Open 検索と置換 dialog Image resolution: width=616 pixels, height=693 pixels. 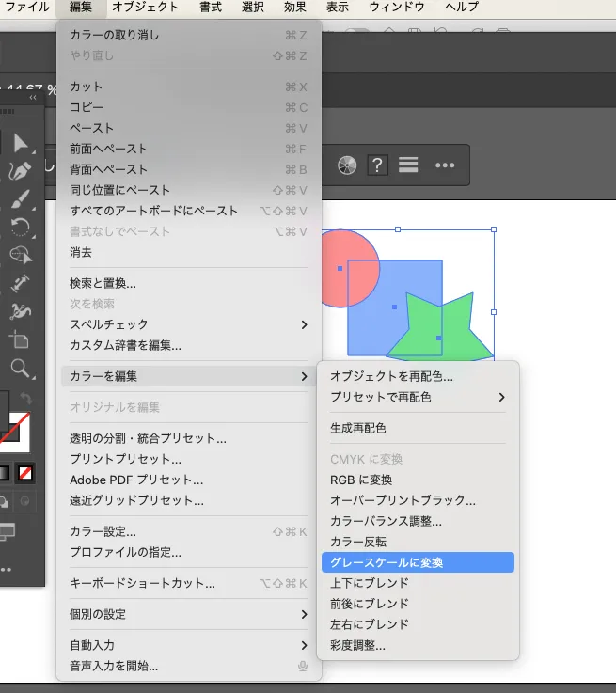coord(189,283)
